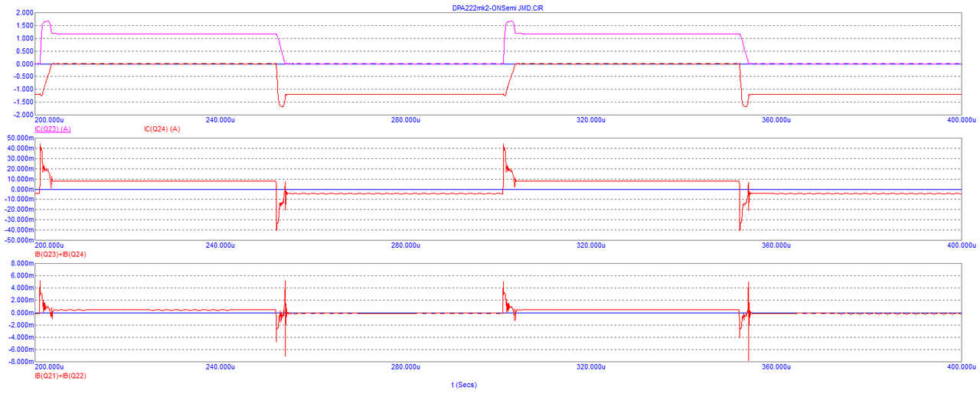Image resolution: width=980 pixels, height=397 pixels.
Task: Click 240.000u in the top collector-current plot
Action: [220, 120]
